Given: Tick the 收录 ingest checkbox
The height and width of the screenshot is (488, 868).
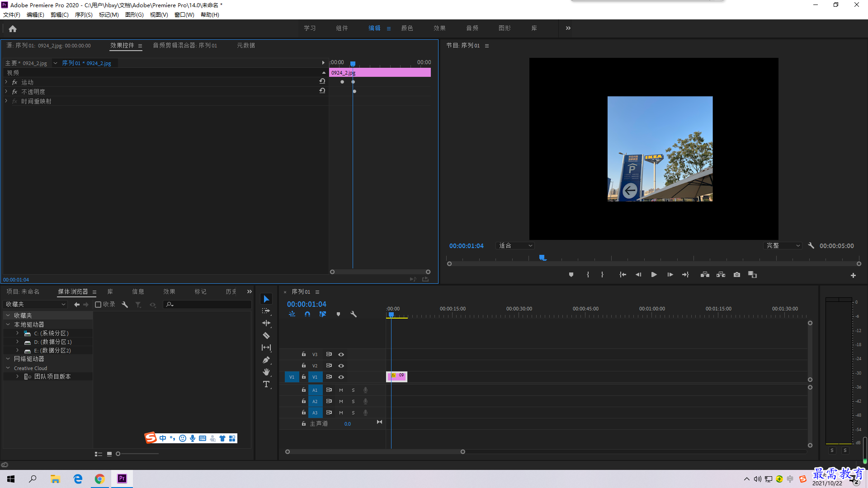Looking at the screenshot, I should pyautogui.click(x=98, y=305).
